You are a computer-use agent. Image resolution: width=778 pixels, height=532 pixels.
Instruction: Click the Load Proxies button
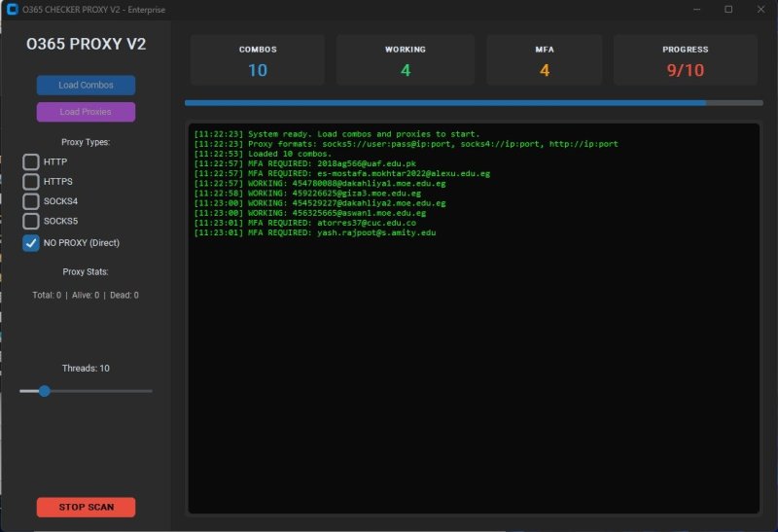(x=86, y=112)
